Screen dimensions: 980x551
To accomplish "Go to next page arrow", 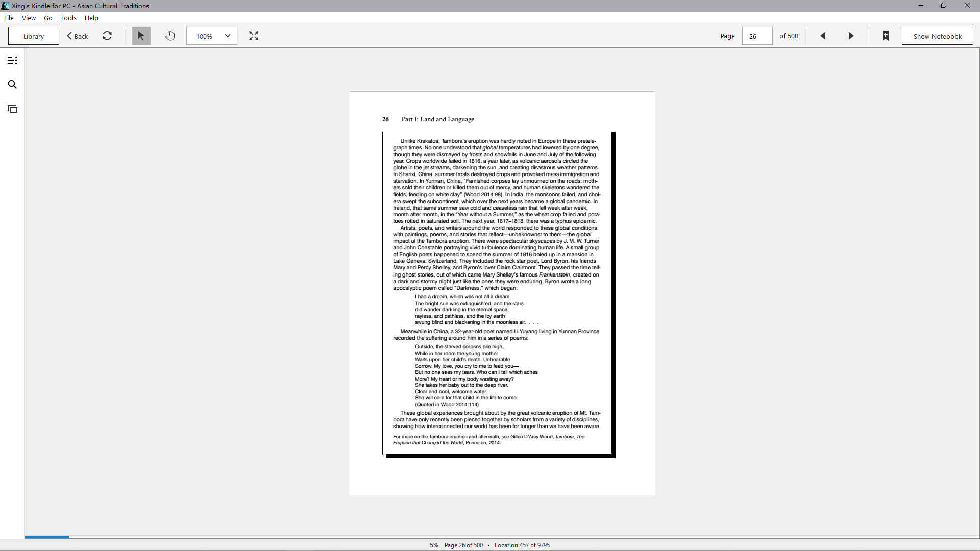I will point(851,36).
